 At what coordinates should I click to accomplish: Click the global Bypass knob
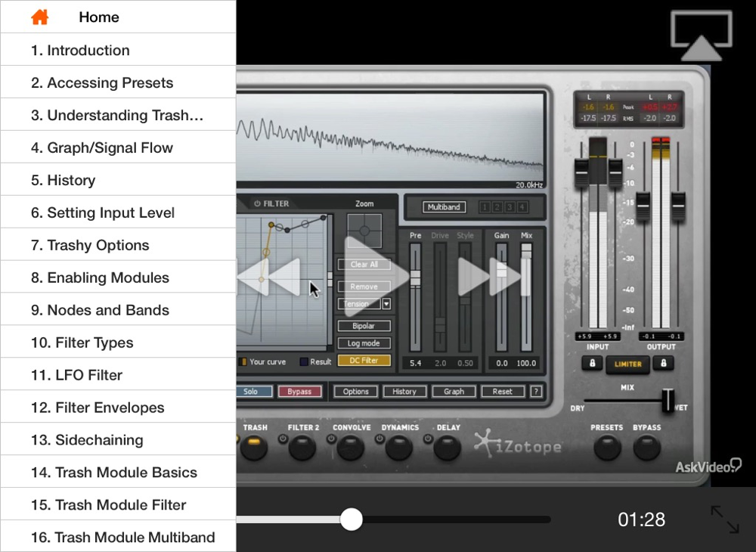pyautogui.click(x=646, y=448)
